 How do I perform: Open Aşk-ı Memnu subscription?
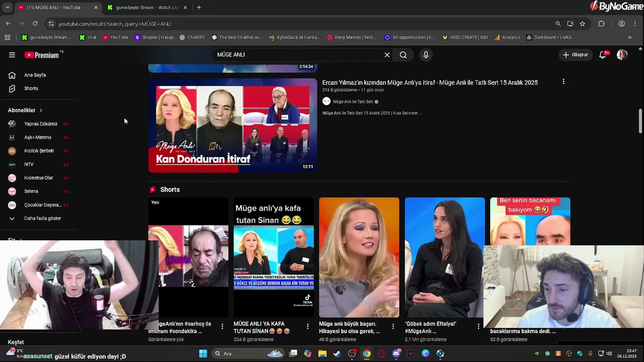39,137
